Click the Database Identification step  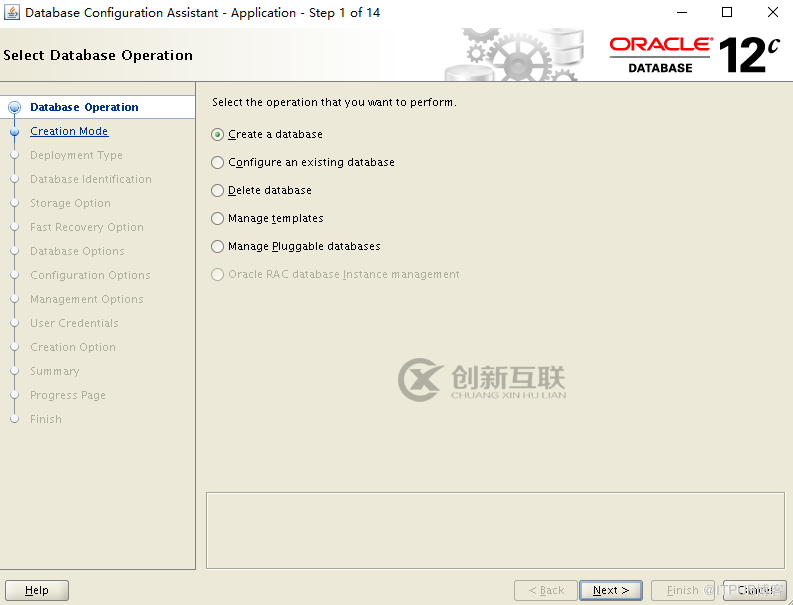(91, 179)
